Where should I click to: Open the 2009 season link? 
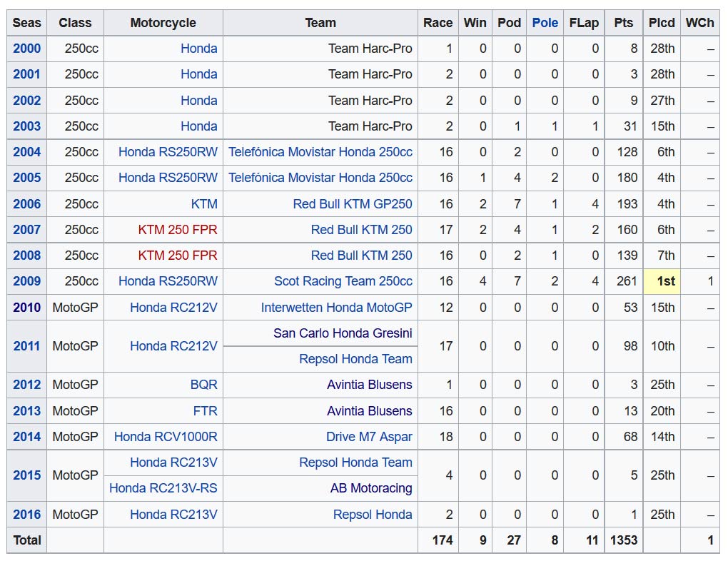pyautogui.click(x=27, y=281)
